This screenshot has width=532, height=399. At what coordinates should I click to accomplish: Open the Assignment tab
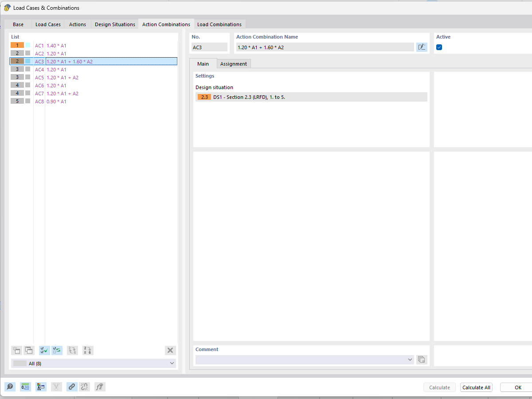coord(234,63)
